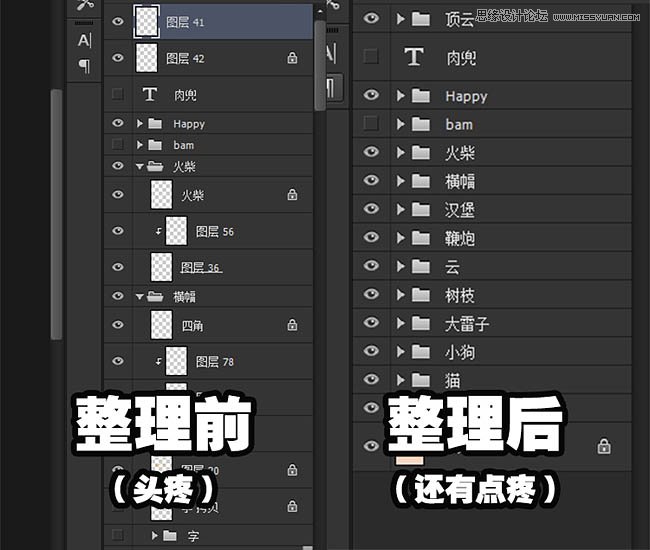Click folder icon of Happy group in left panel
The width and height of the screenshot is (650, 550).
[x=155, y=123]
